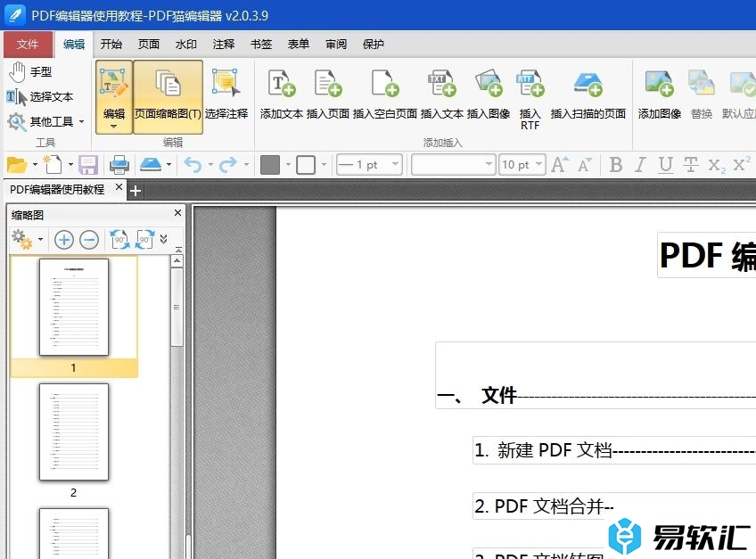Close the thumbnails (缩略图) panel

click(x=178, y=213)
